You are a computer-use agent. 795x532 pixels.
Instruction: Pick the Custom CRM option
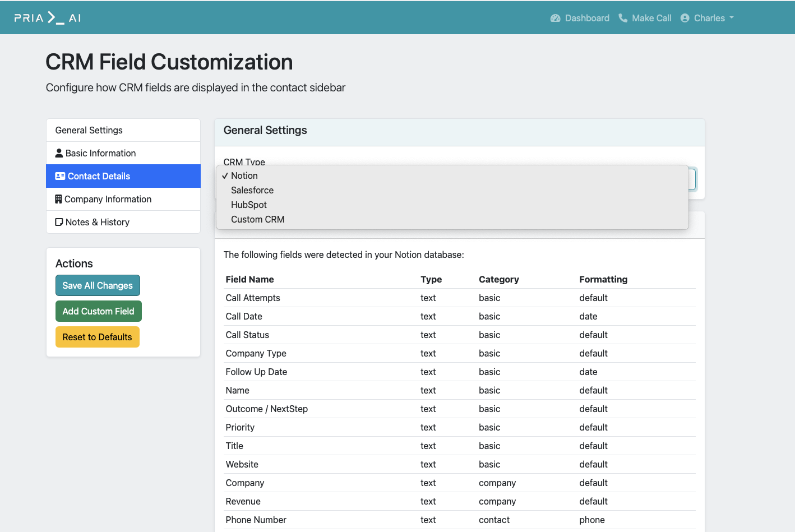point(258,219)
